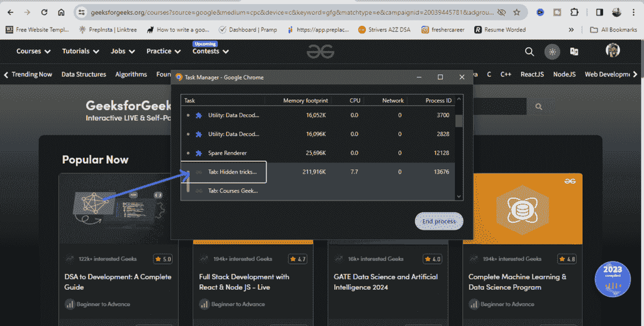Expand the Courses menu
Image resolution: width=644 pixels, height=326 pixels.
click(33, 51)
